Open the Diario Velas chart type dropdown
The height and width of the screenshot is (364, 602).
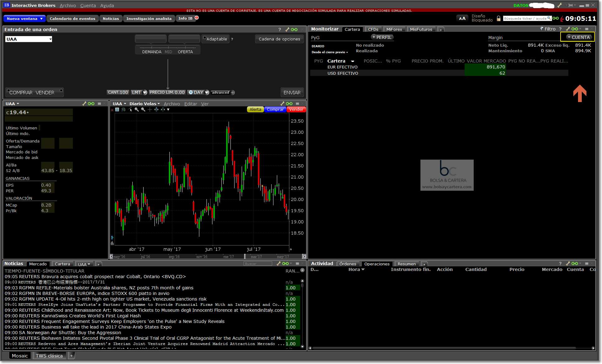145,104
